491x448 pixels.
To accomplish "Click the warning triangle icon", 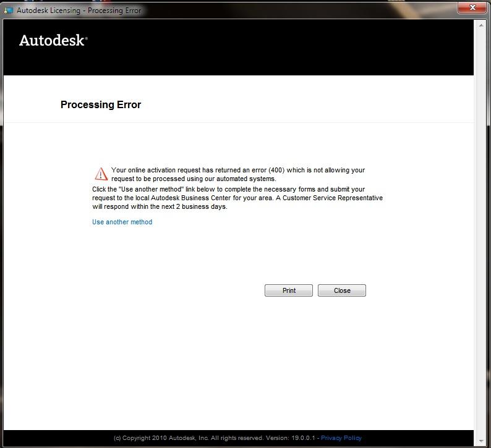I will pos(101,174).
